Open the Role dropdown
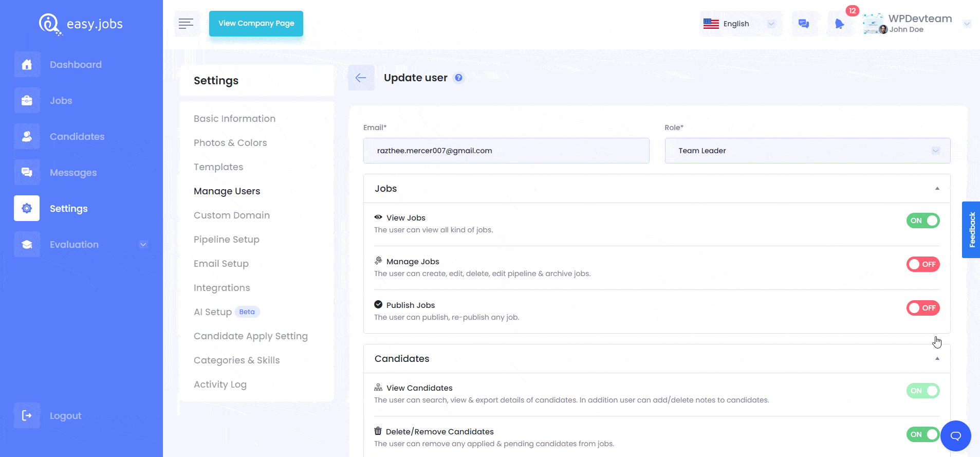Viewport: 980px width, 457px height. [x=807, y=151]
